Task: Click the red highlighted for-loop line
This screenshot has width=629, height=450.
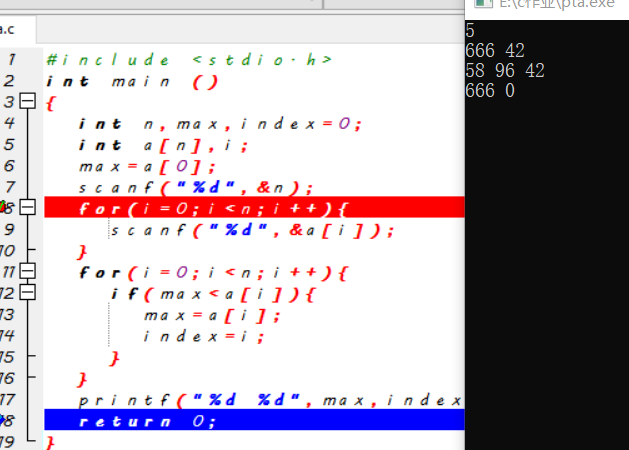Action: coord(254,207)
